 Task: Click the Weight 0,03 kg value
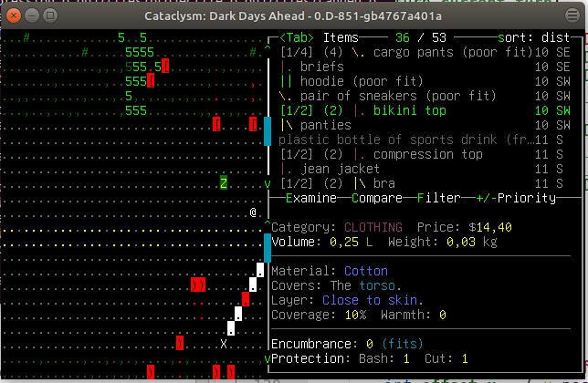(x=472, y=242)
